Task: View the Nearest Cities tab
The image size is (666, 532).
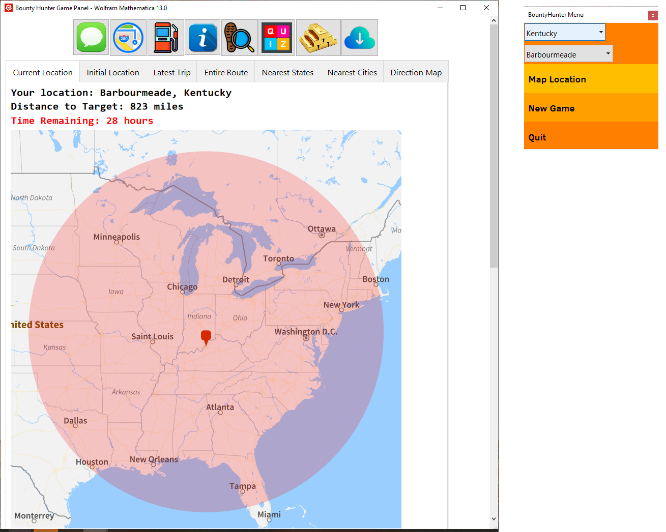Action: click(352, 72)
